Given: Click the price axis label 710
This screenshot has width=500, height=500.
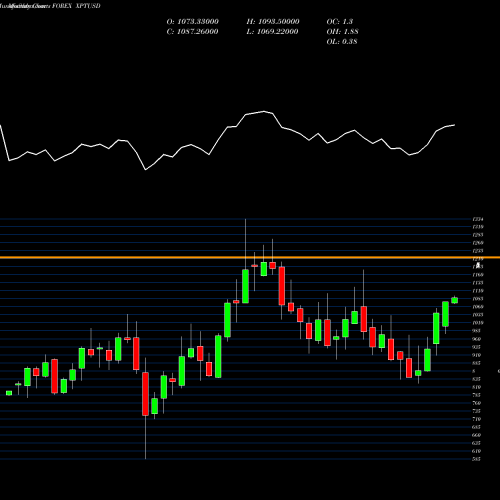Looking at the screenshot, I should coord(476,419).
